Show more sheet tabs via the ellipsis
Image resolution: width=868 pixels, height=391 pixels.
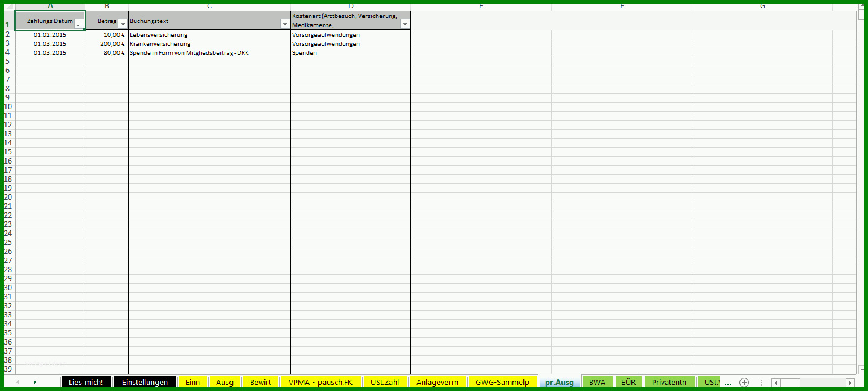(x=727, y=383)
